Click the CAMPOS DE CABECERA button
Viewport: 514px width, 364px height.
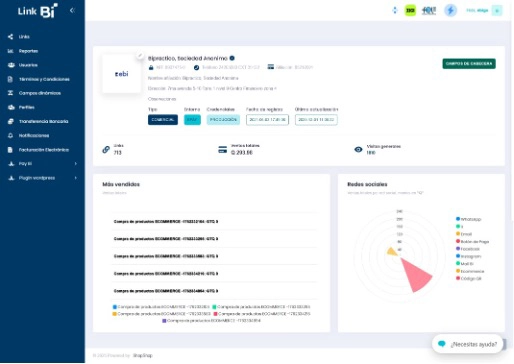click(x=469, y=64)
